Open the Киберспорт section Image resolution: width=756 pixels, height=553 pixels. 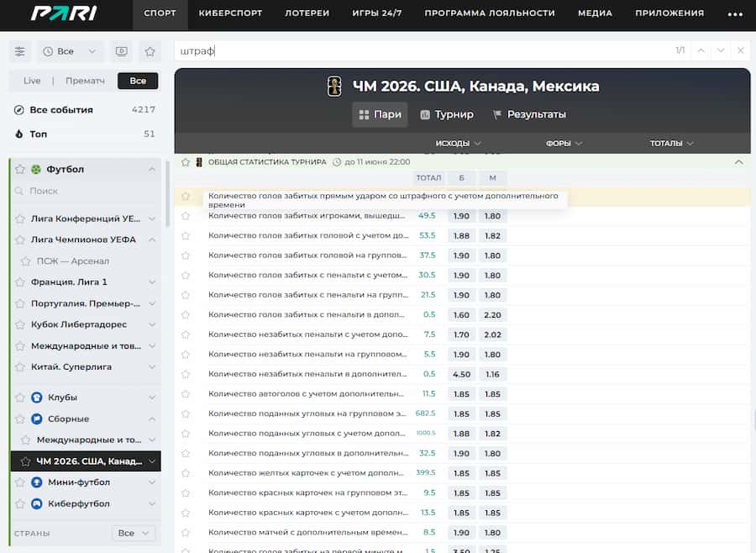coord(230,13)
